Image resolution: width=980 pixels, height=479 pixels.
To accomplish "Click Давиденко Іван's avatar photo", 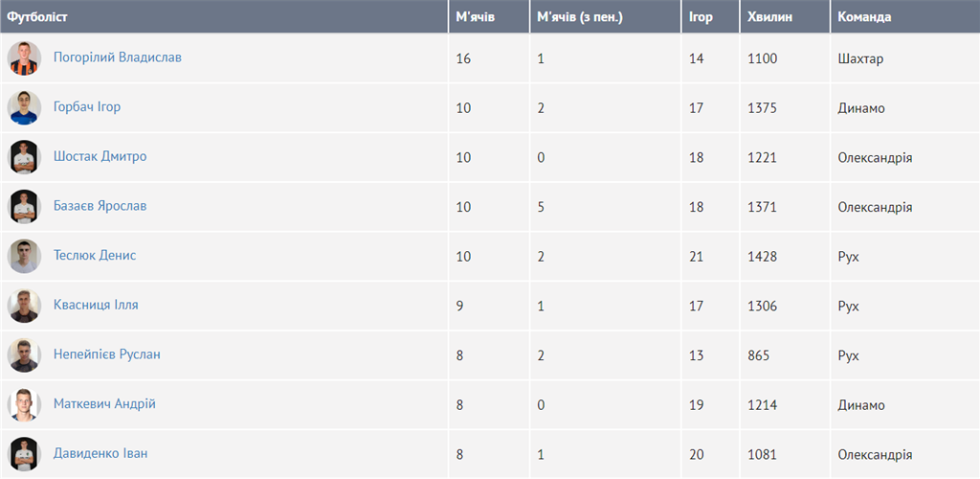I will pyautogui.click(x=24, y=454).
